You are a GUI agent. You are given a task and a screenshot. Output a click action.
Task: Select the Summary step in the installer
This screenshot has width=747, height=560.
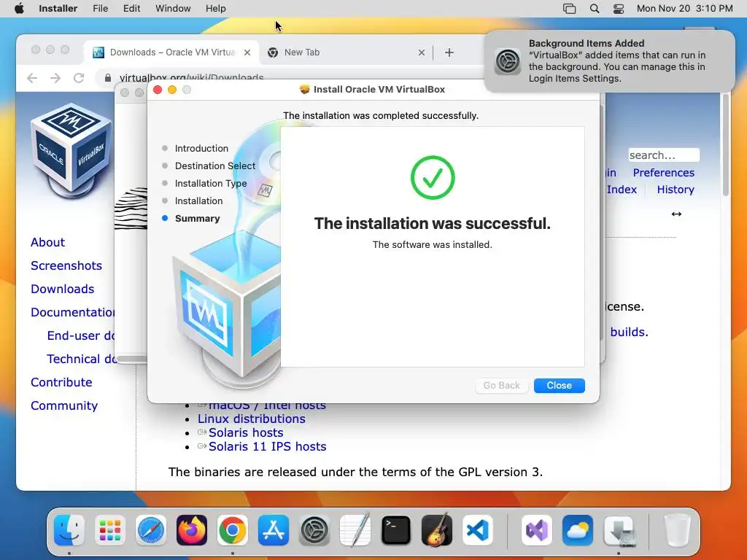pos(197,219)
